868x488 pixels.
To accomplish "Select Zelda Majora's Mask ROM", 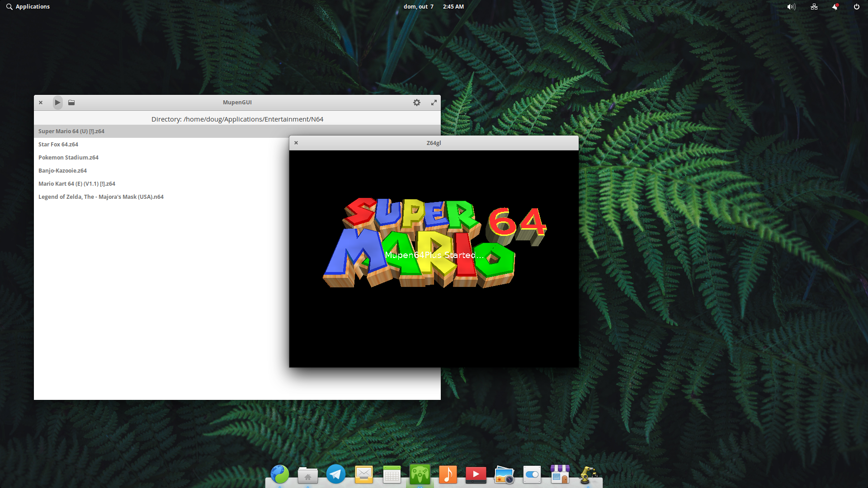I will [101, 197].
